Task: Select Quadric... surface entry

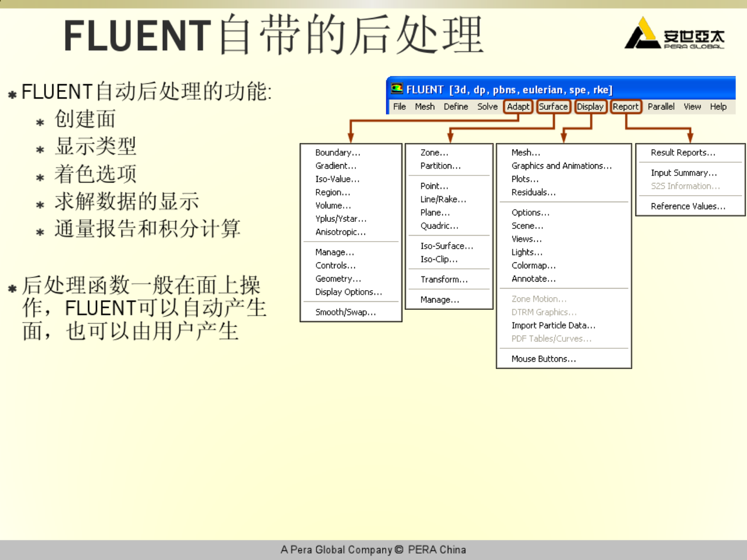Action: pyautogui.click(x=439, y=226)
